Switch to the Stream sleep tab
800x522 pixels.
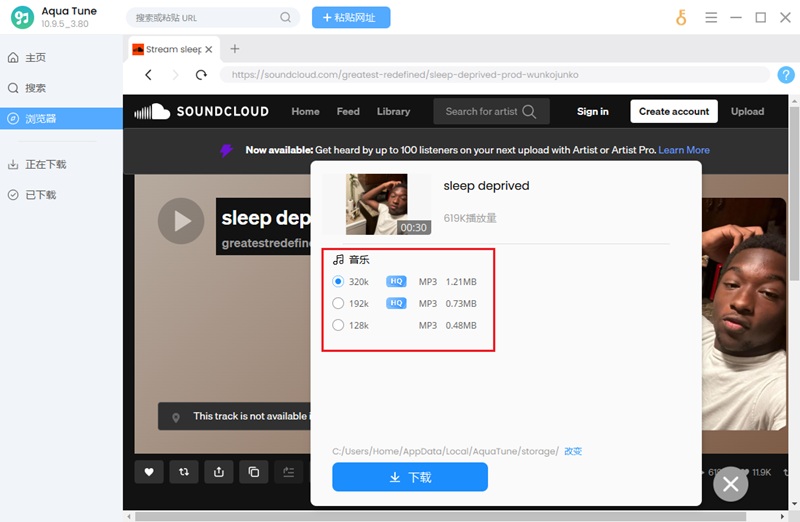point(173,49)
